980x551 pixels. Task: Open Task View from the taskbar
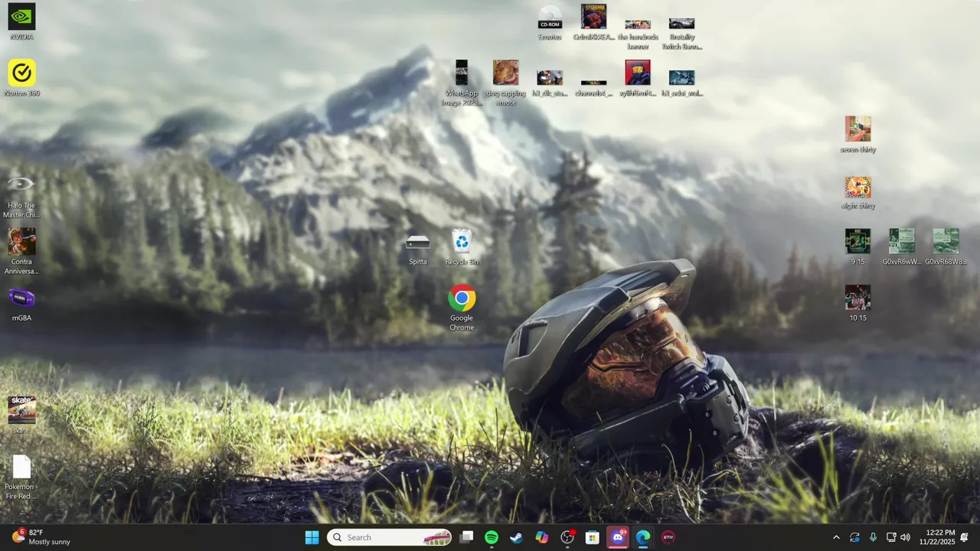click(x=466, y=537)
